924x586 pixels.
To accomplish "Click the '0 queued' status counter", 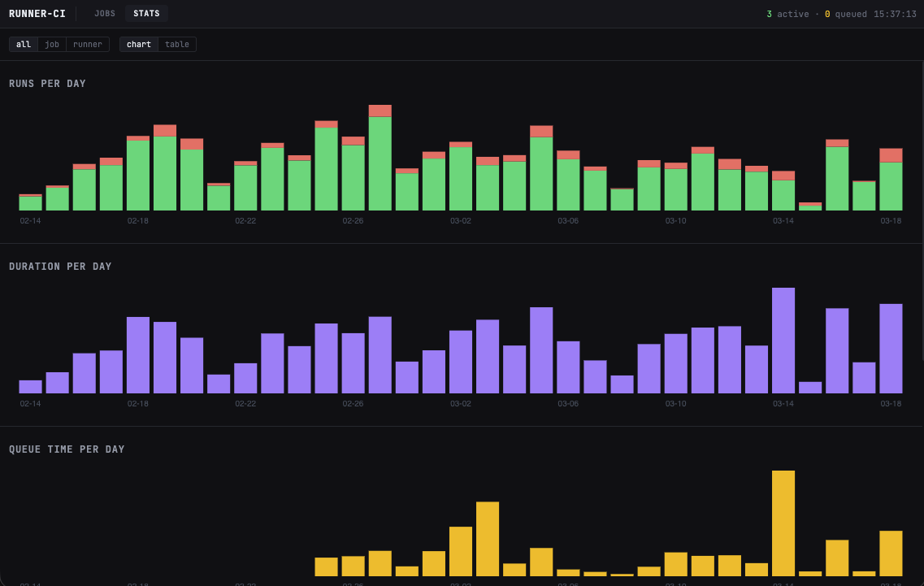I will tap(847, 14).
